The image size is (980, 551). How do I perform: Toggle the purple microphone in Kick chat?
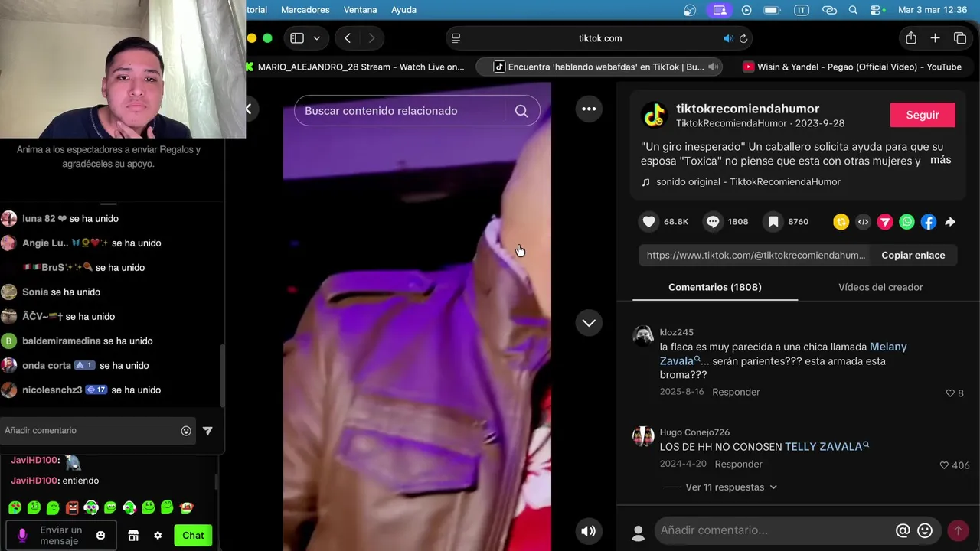click(21, 536)
